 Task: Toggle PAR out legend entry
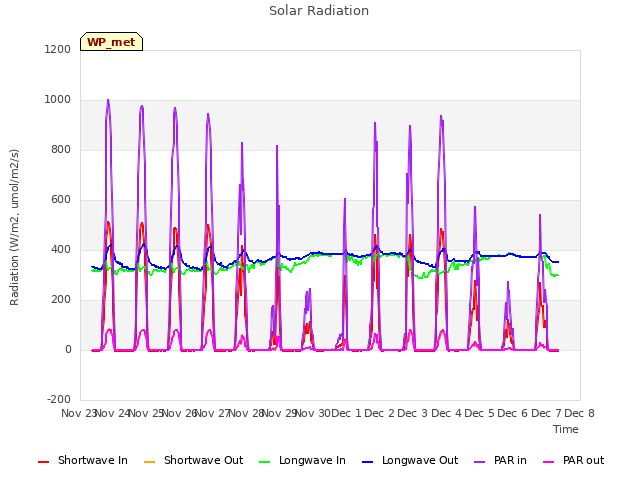[x=573, y=460]
